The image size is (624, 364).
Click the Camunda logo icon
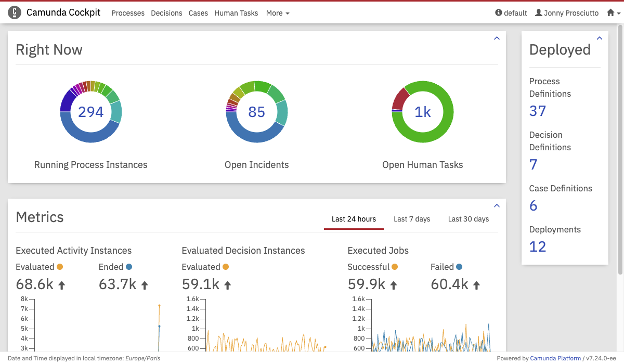15,12
